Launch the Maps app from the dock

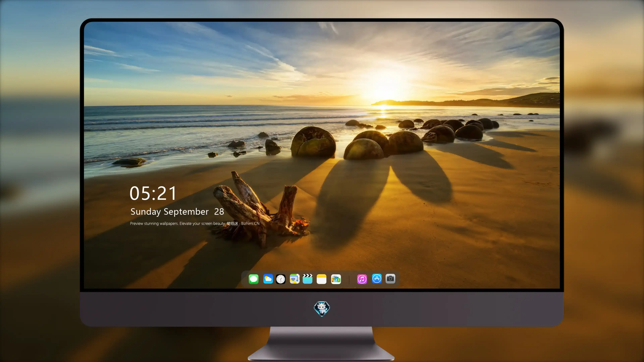(x=294, y=279)
